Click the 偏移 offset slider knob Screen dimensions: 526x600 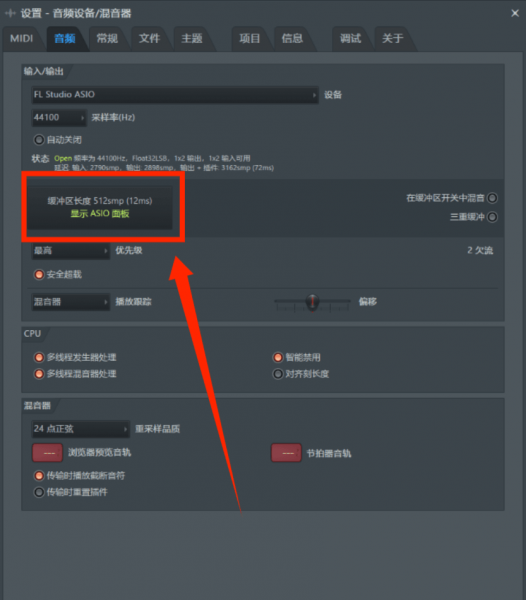click(313, 302)
